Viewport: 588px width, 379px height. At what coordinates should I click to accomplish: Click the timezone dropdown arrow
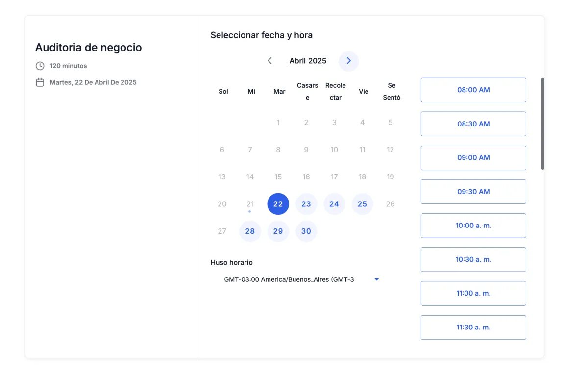click(377, 279)
